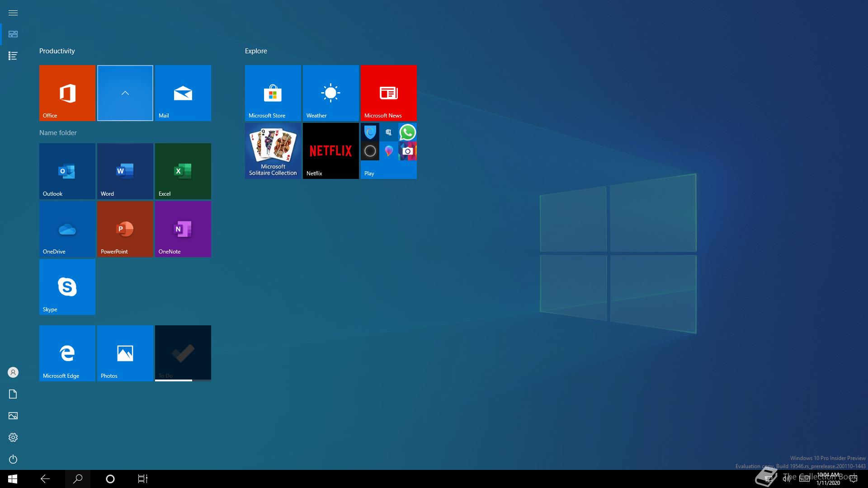Open the Pictures shortcut in Start sidebar
Image resolution: width=868 pixels, height=488 pixels.
[x=13, y=416]
